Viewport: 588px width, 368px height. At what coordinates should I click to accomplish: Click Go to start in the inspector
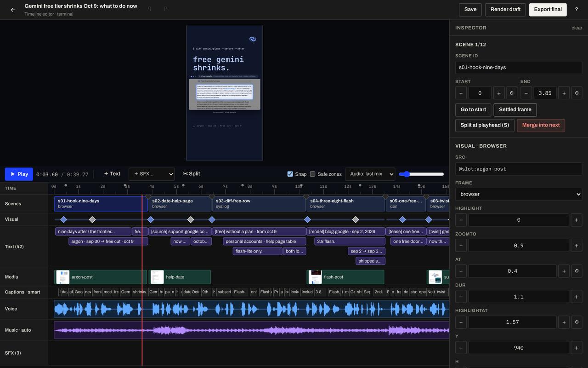[473, 109]
